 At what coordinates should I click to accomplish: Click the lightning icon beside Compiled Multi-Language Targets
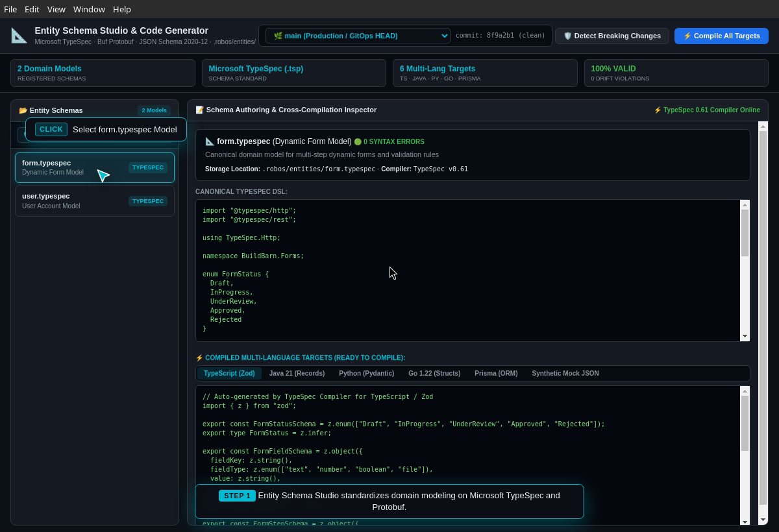pos(199,357)
